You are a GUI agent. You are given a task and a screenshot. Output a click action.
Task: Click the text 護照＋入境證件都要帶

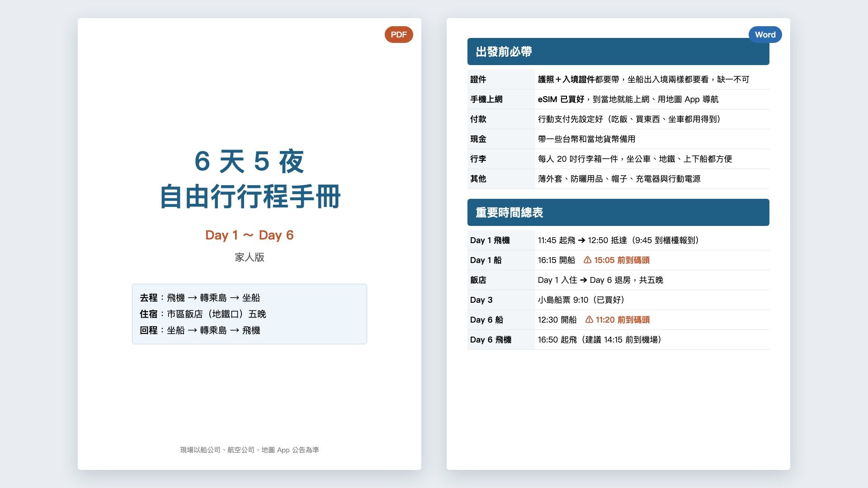coord(578,80)
